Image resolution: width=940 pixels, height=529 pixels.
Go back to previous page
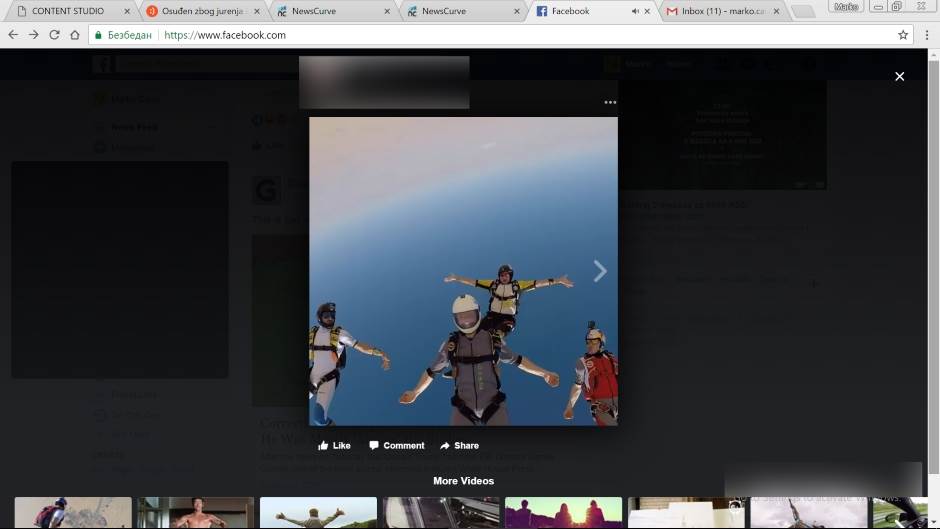coord(13,35)
